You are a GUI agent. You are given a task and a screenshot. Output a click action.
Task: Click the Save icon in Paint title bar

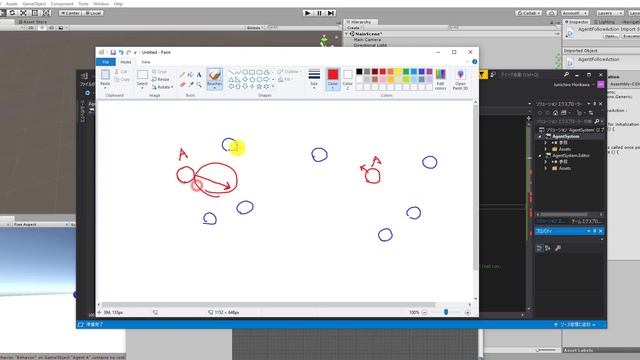pyautogui.click(x=113, y=52)
